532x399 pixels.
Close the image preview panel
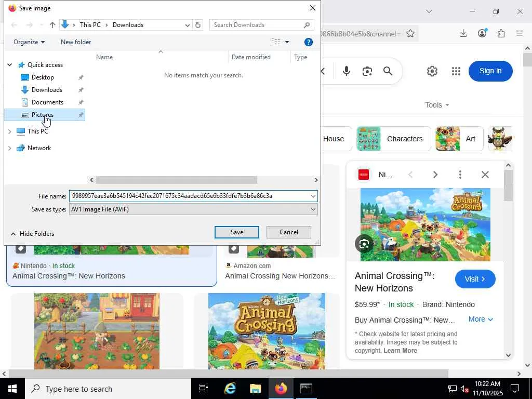coord(485,175)
